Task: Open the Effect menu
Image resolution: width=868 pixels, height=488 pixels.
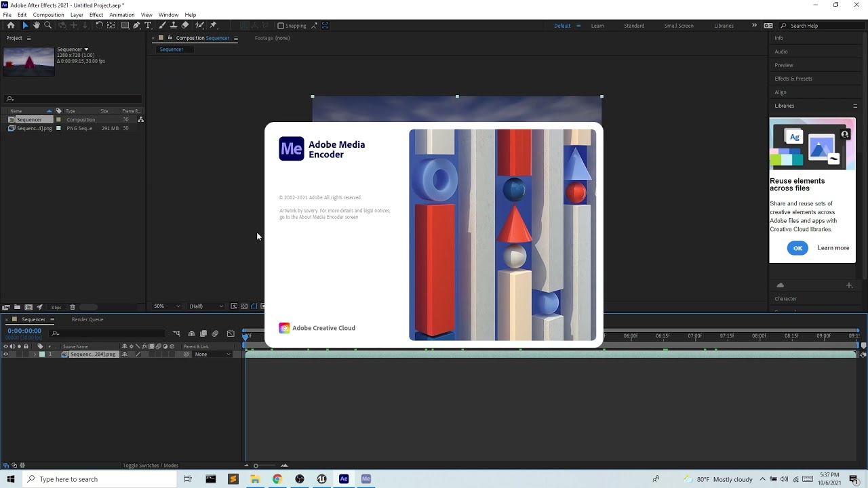Action: [96, 15]
